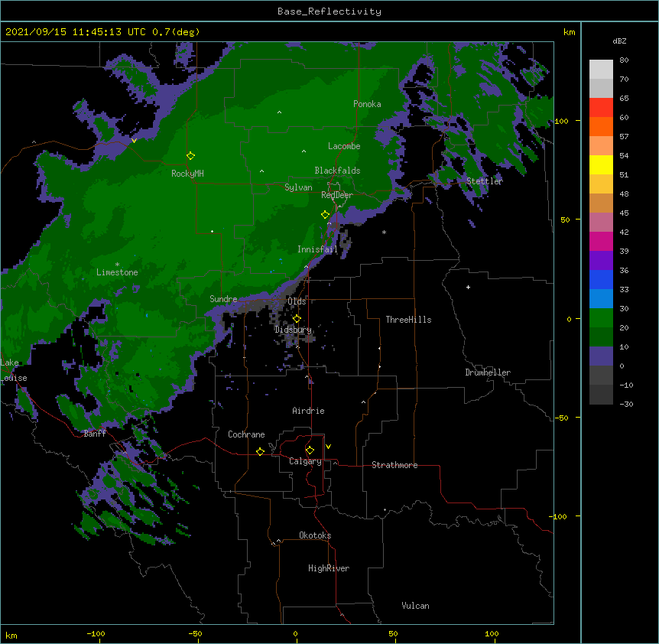Viewport: 659px width, 644px height.
Task: Click the Strathmore label
Action: click(394, 465)
